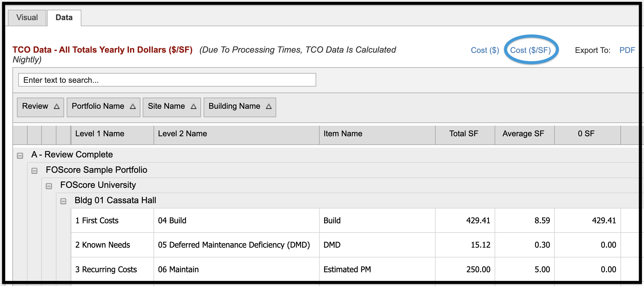Viewport: 644px width, 286px height.
Task: Toggle sort arrow on Review group
Action: tap(57, 106)
